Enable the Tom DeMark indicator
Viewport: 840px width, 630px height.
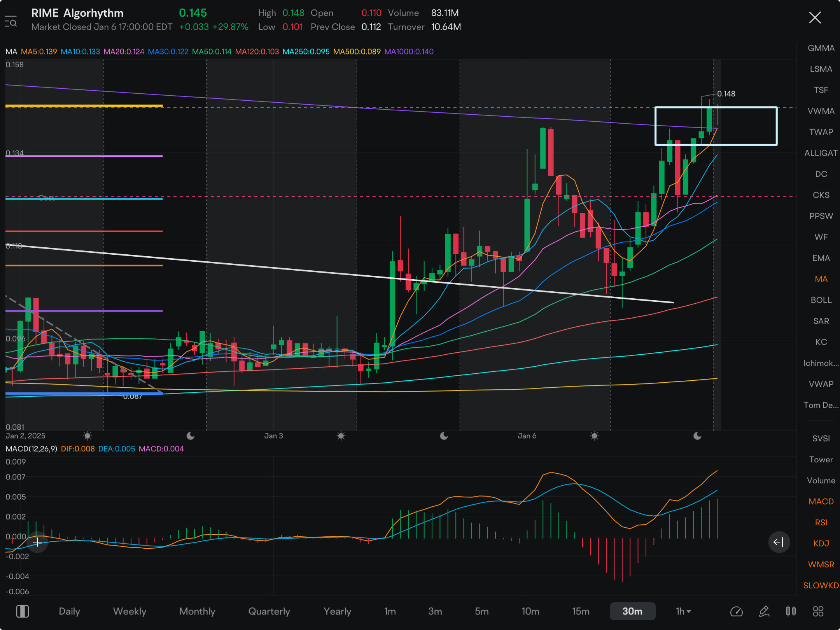[821, 405]
